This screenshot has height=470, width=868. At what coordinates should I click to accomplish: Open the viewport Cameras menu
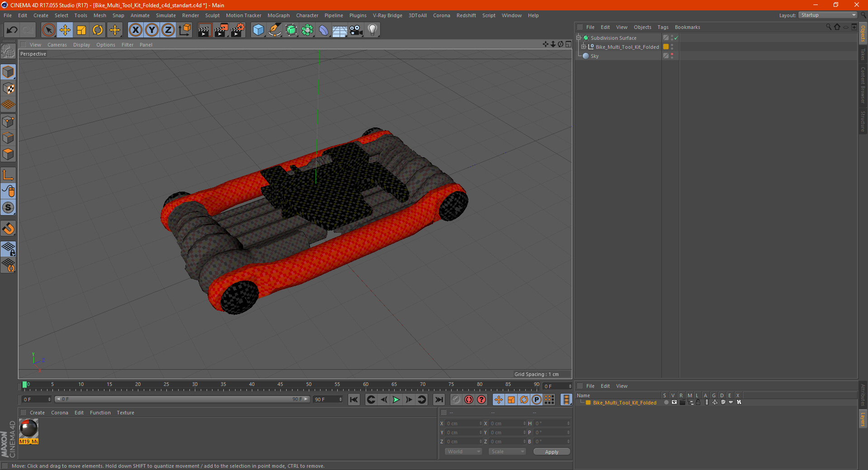pos(57,45)
